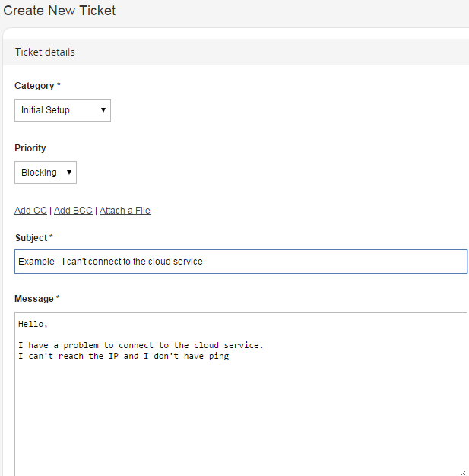Click the "Message" field label

click(34, 299)
